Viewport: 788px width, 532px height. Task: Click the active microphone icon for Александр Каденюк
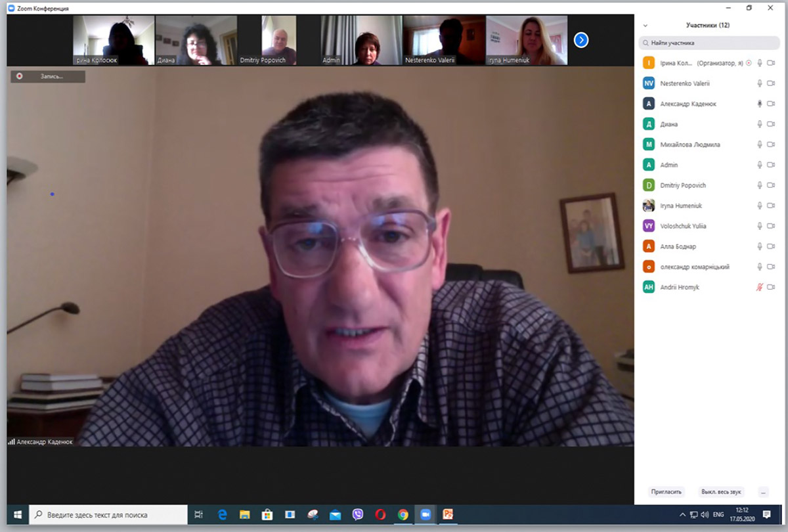[x=760, y=104]
